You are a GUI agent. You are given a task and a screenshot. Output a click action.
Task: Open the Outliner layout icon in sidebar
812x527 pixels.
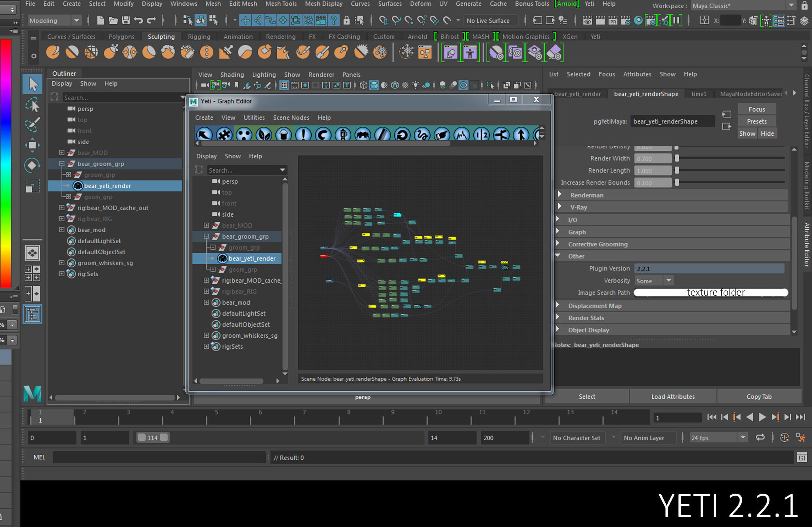(x=33, y=314)
